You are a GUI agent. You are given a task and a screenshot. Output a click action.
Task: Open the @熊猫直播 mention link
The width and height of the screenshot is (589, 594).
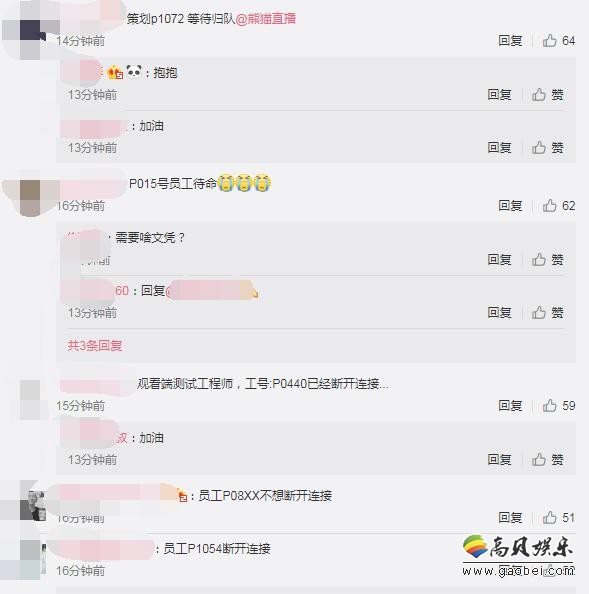pos(266,19)
